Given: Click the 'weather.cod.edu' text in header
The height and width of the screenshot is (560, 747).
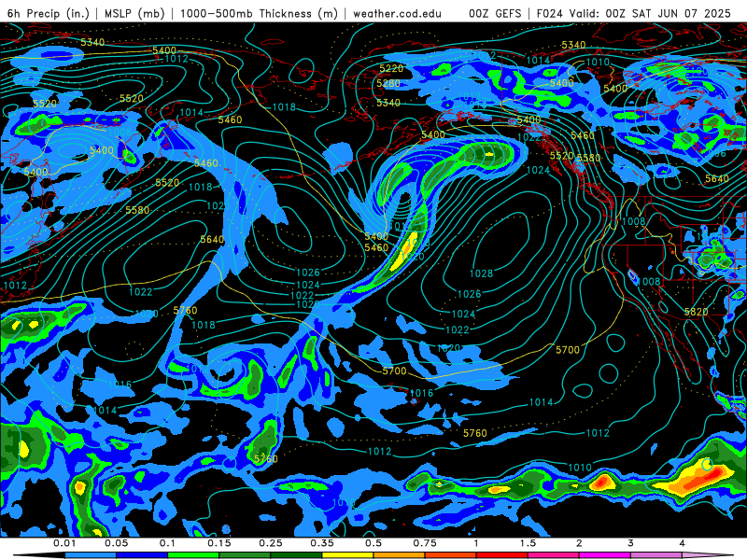Looking at the screenshot, I should pos(397,13).
